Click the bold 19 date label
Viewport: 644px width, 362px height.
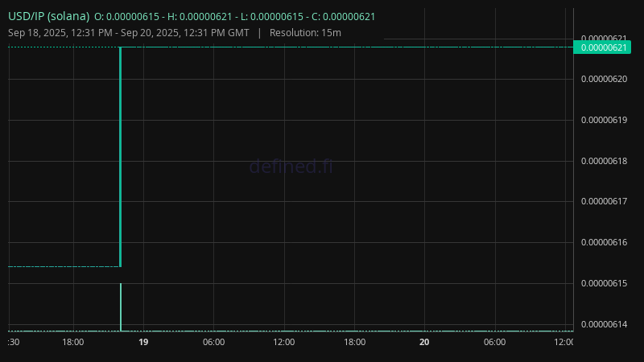[143, 342]
